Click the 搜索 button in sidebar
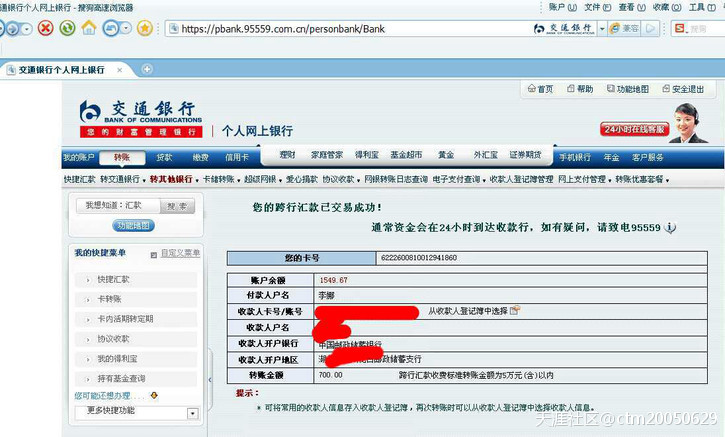Screen dimensions: 725x437 coord(178,206)
